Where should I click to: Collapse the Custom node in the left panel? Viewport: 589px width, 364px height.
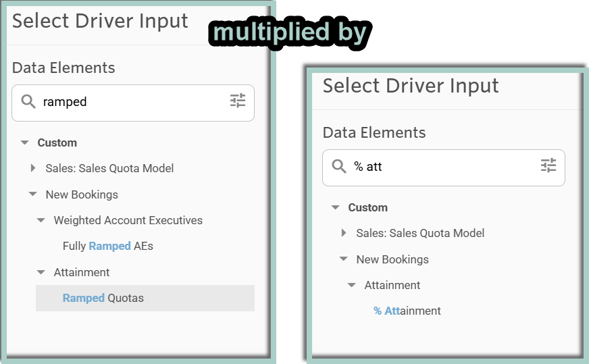coord(25,142)
